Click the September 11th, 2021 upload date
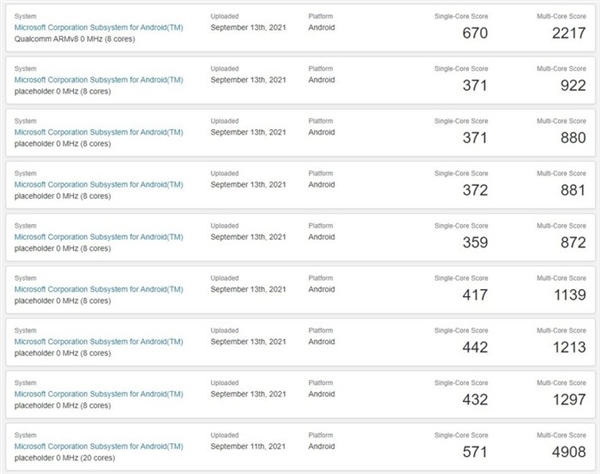This screenshot has width=600, height=474. (x=249, y=445)
